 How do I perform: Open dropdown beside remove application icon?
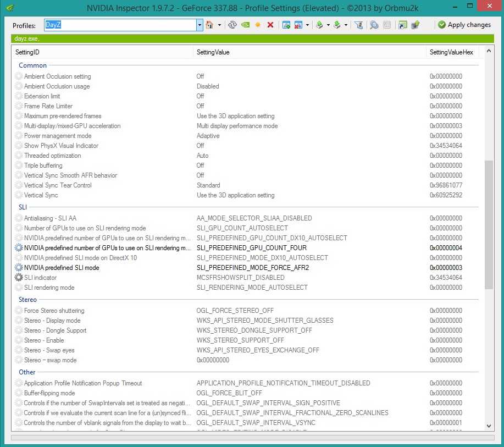coord(307,25)
